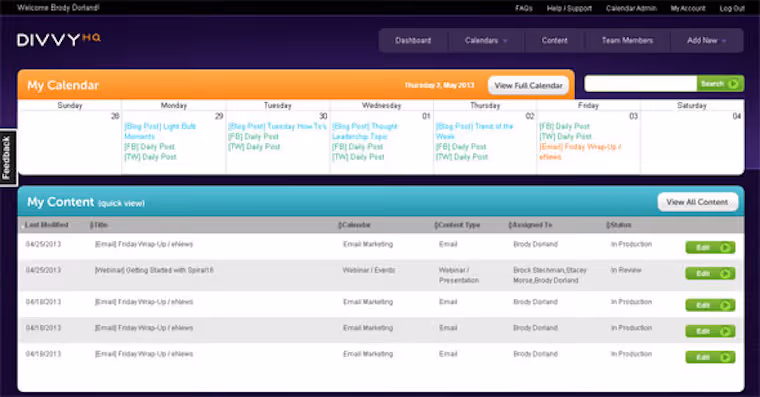Click View All Content button

[x=697, y=202]
